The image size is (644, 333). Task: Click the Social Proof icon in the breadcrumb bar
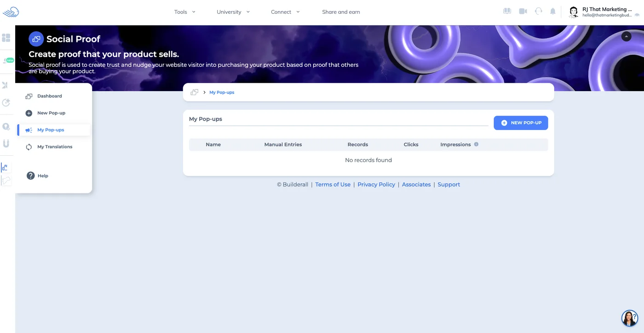pos(194,92)
